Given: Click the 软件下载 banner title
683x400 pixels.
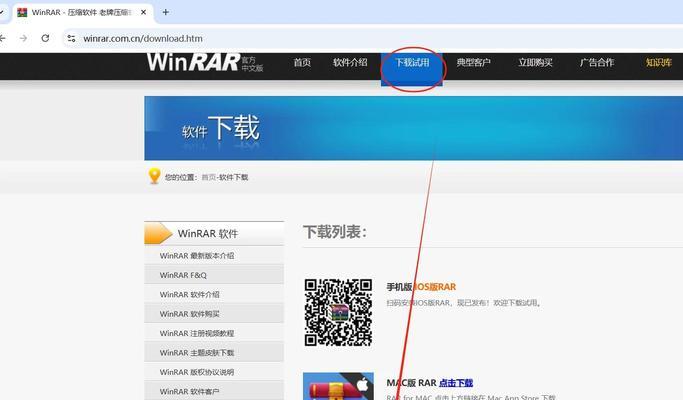Looking at the screenshot, I should point(220,129).
